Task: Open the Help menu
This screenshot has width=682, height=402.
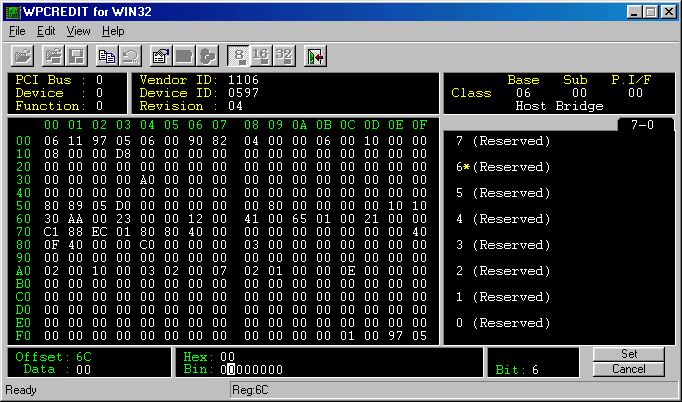Action: pyautogui.click(x=113, y=31)
